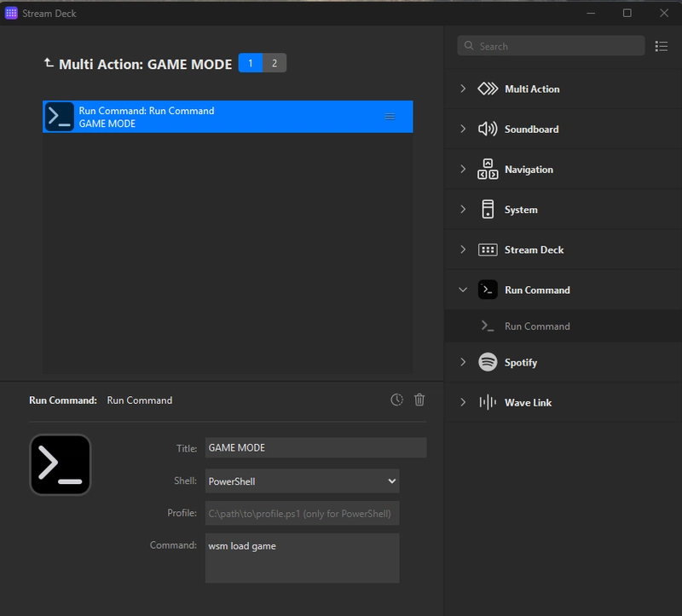
Task: Collapse the Run Command category
Action: coord(463,290)
